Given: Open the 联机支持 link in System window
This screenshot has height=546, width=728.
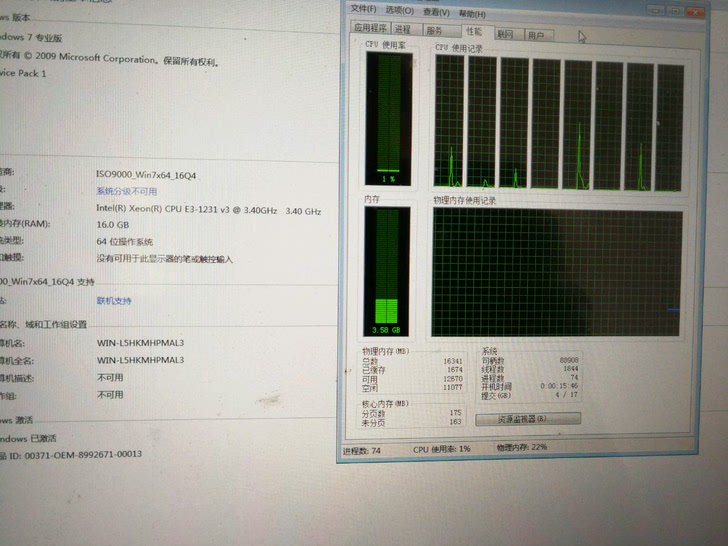Looking at the screenshot, I should pyautogui.click(x=114, y=301).
